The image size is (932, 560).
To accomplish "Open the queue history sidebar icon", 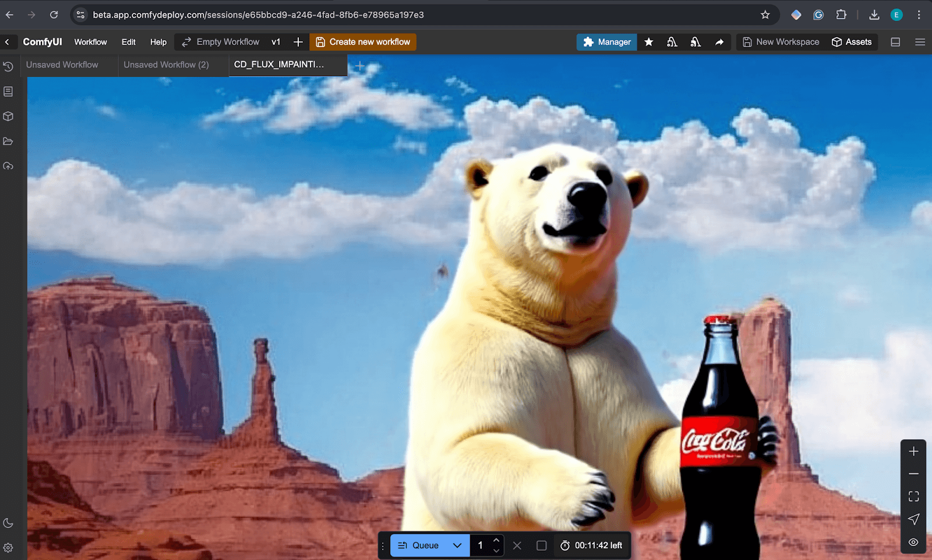I will [x=8, y=67].
